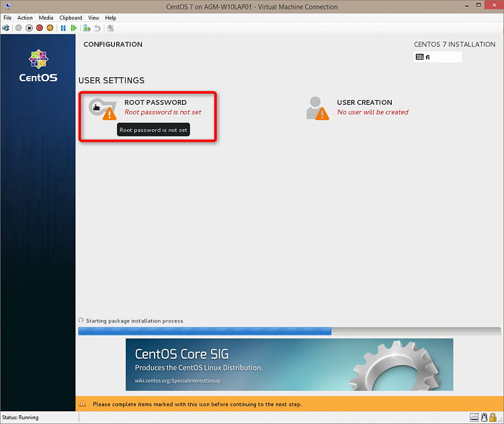The image size is (504, 424).
Task: Click the greyed-out Start VM toolbar icon
Action: pyautogui.click(x=19, y=28)
